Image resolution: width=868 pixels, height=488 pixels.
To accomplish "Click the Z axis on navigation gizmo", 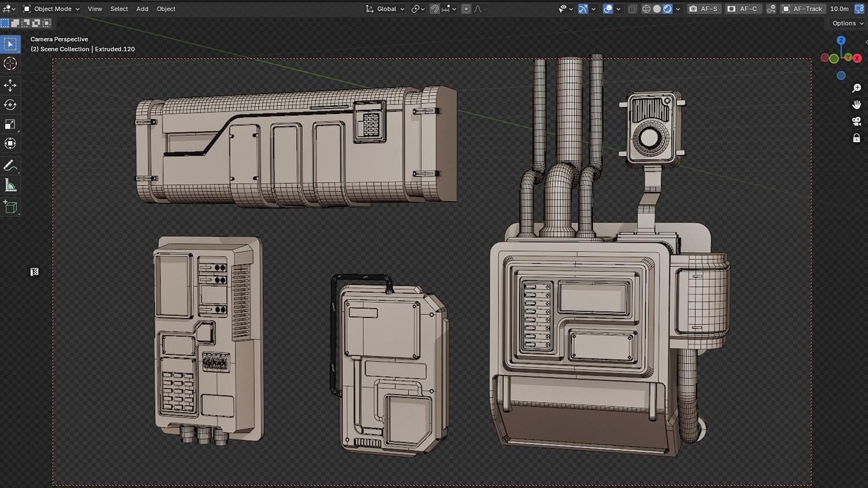I will click(841, 40).
